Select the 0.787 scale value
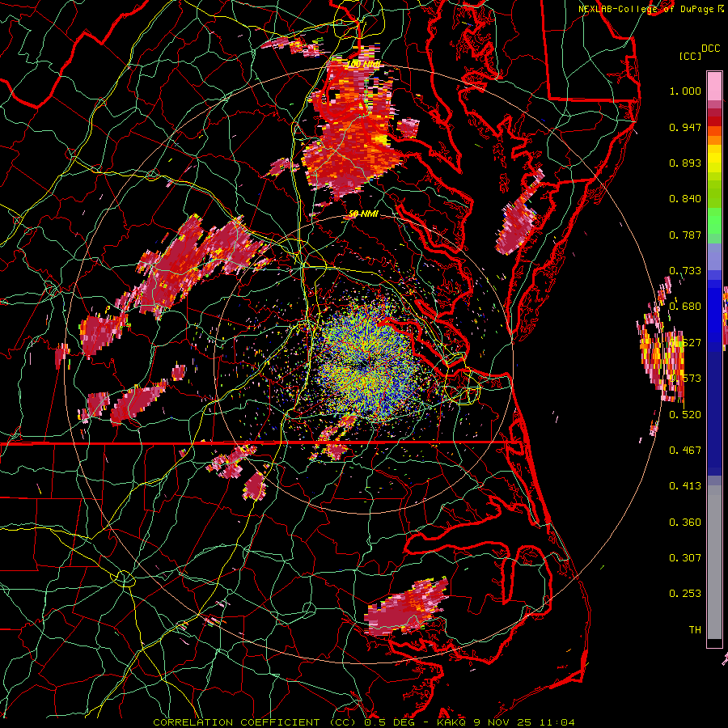The width and height of the screenshot is (728, 728). (x=685, y=235)
